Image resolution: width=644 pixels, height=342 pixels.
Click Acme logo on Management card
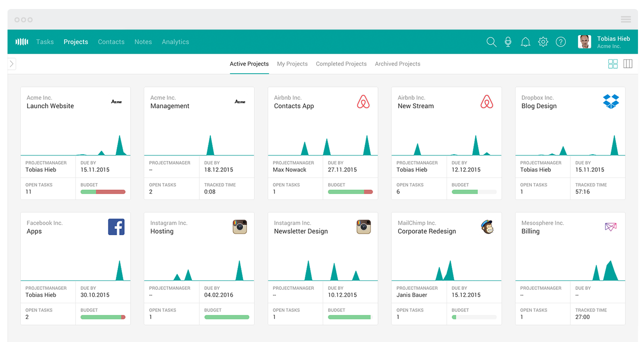(x=240, y=101)
